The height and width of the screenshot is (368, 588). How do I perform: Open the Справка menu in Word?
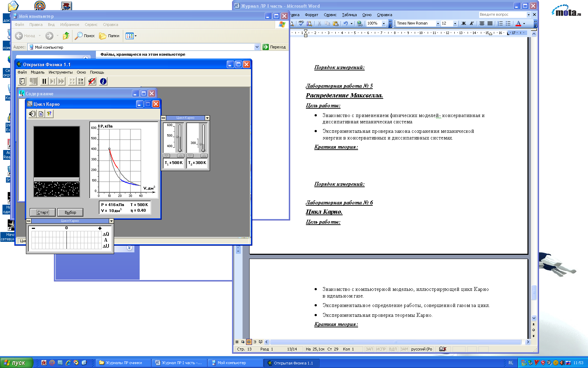tap(384, 15)
